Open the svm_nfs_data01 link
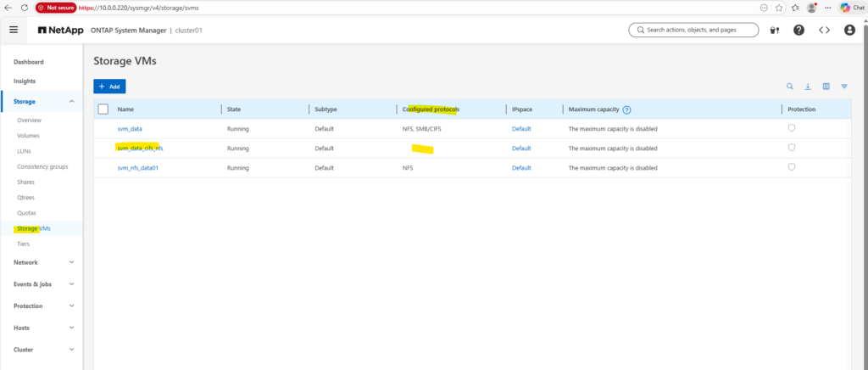The width and height of the screenshot is (868, 370). tap(138, 168)
